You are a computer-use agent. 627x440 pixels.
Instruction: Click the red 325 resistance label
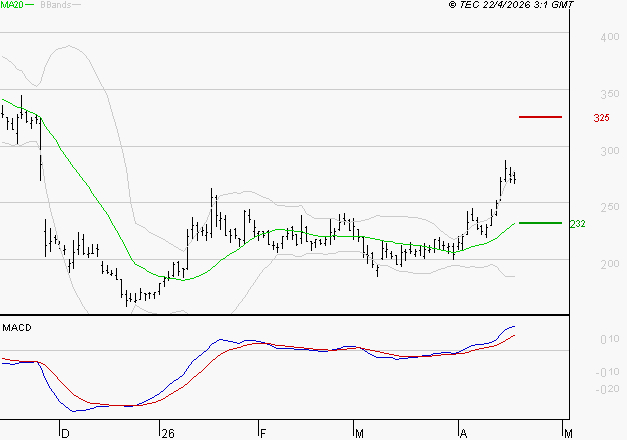(x=601, y=118)
